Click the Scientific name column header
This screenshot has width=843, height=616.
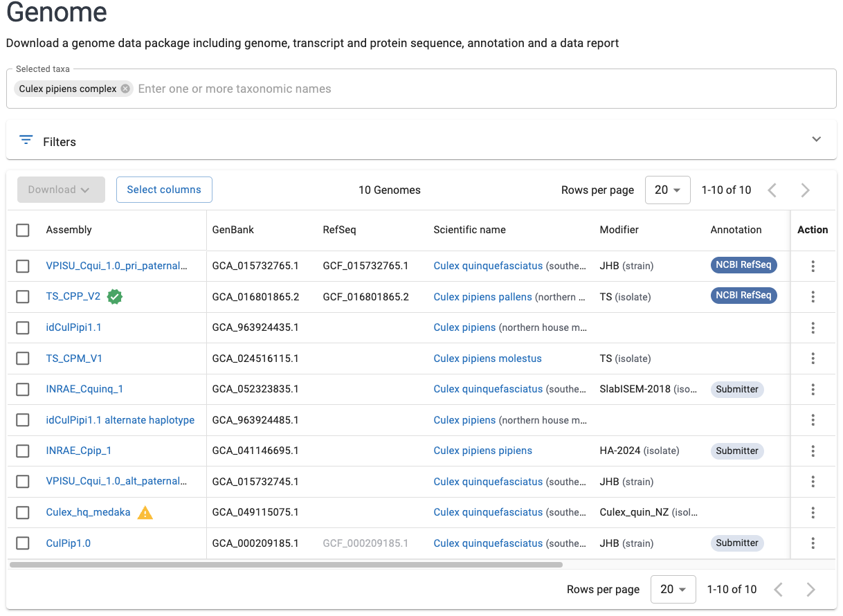[x=470, y=230]
